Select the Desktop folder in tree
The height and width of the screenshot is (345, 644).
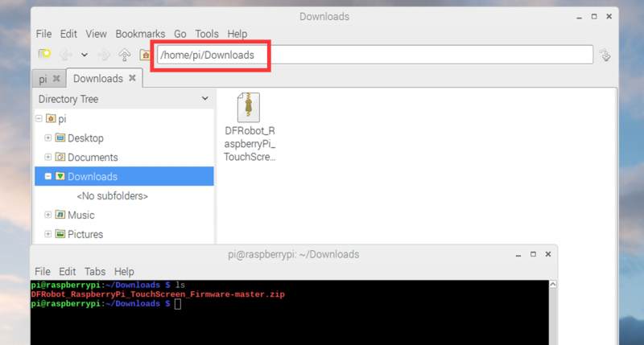pyautogui.click(x=85, y=138)
